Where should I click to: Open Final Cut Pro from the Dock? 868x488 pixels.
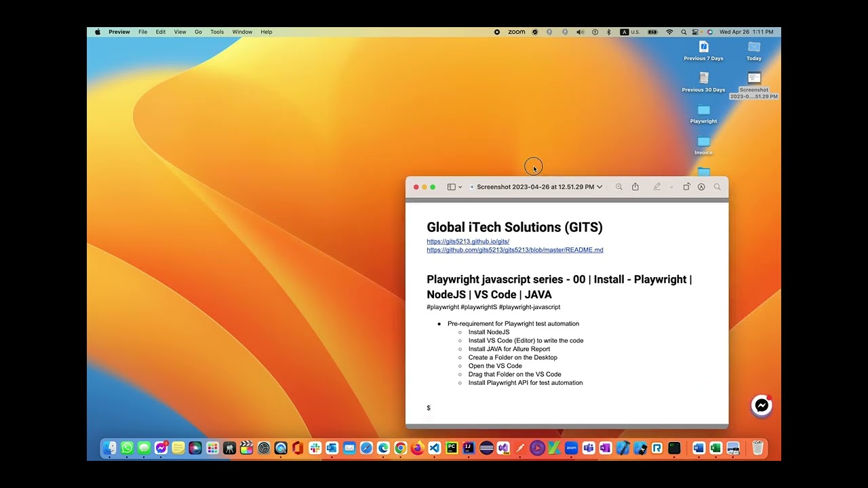(x=246, y=448)
